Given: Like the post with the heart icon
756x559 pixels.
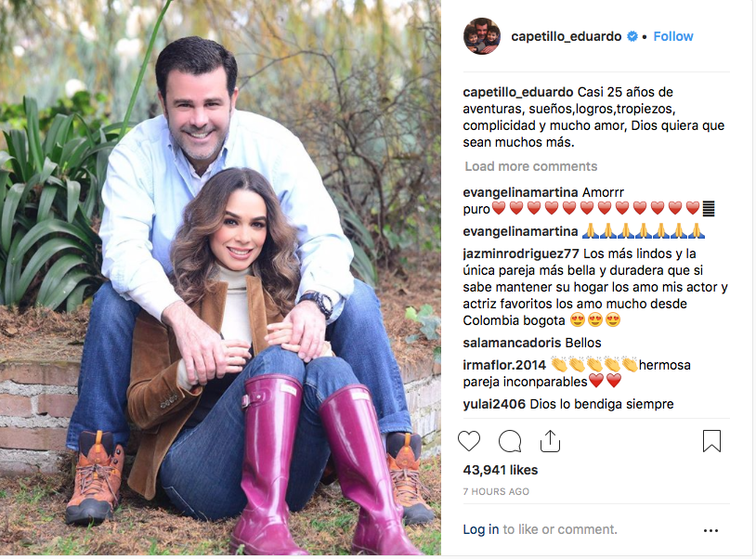Looking at the screenshot, I should coord(469,441).
